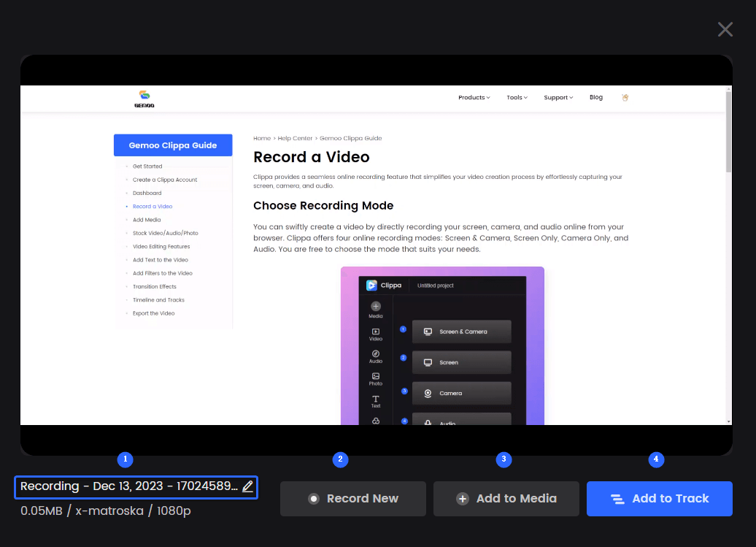756x547 pixels.
Task: Click the blue Gemoo Clippa Guide sidebar header
Action: click(x=173, y=145)
